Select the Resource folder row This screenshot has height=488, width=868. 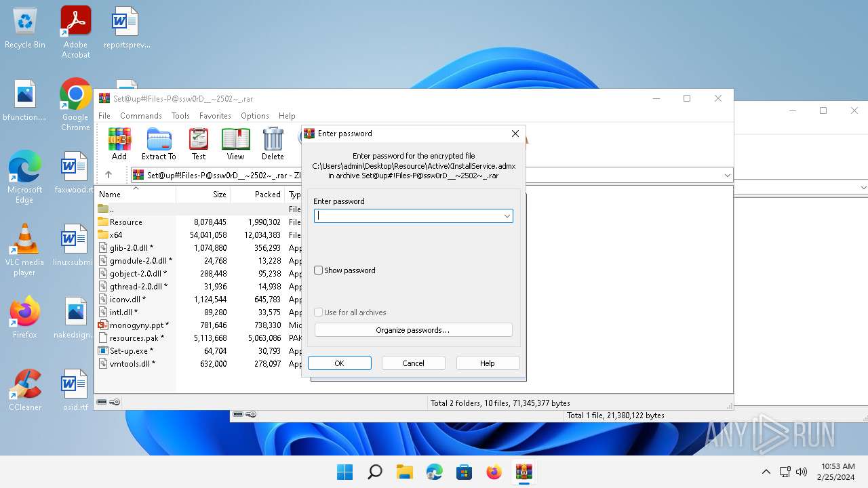(x=126, y=222)
